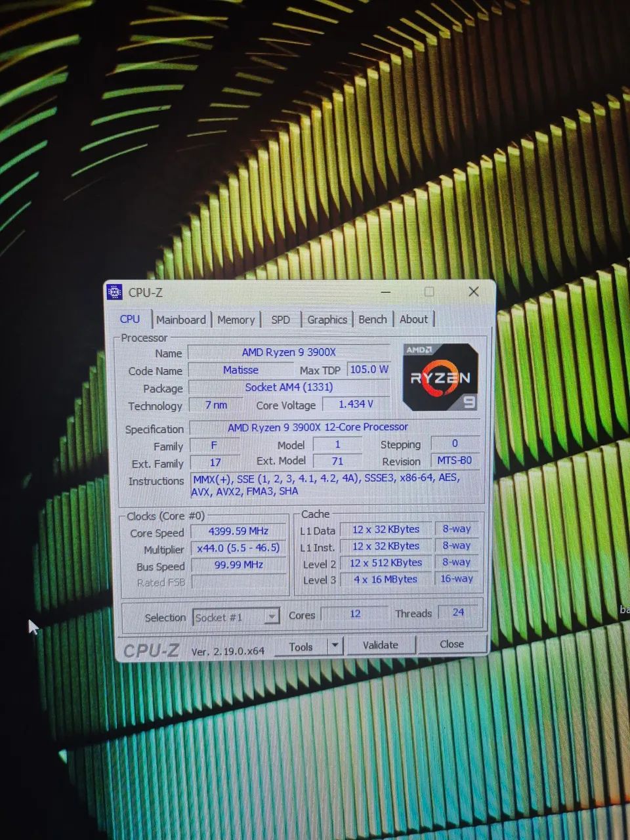The image size is (630, 840).
Task: Click the L1 Data value 12 x 32 KBytes
Action: (x=386, y=530)
